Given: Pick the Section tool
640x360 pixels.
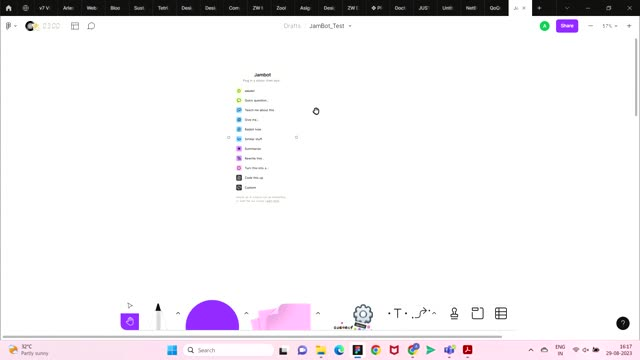Looking at the screenshot, I should (477, 313).
